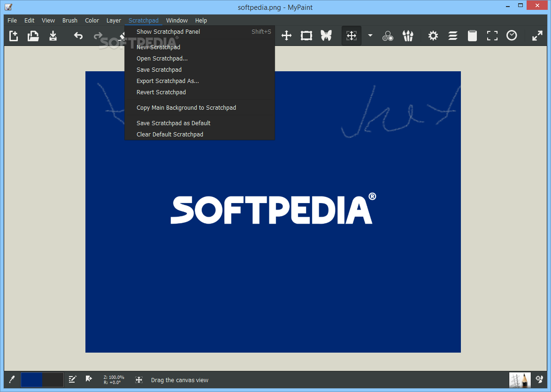Screen dimensions: 551x392
Task: Open the Edit menu
Action: tap(30, 20)
